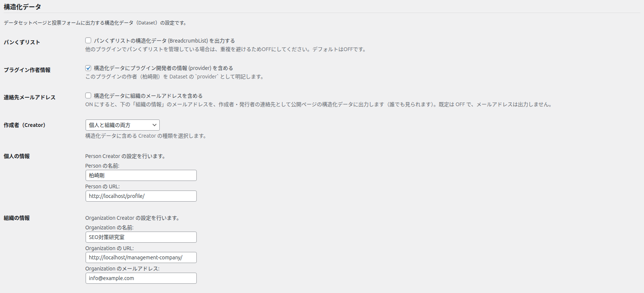Click the Organization の URL input field

[x=141, y=257]
